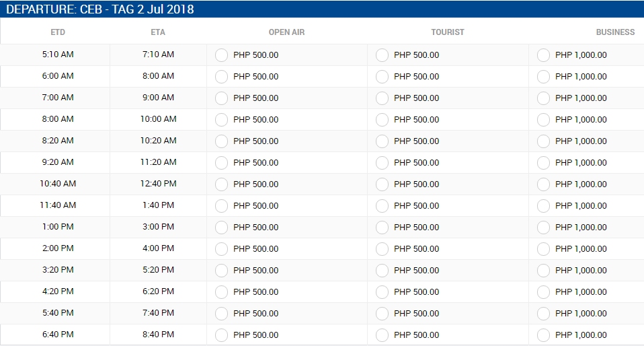Select Tourist fare for 8:20 AM departure

[382, 141]
